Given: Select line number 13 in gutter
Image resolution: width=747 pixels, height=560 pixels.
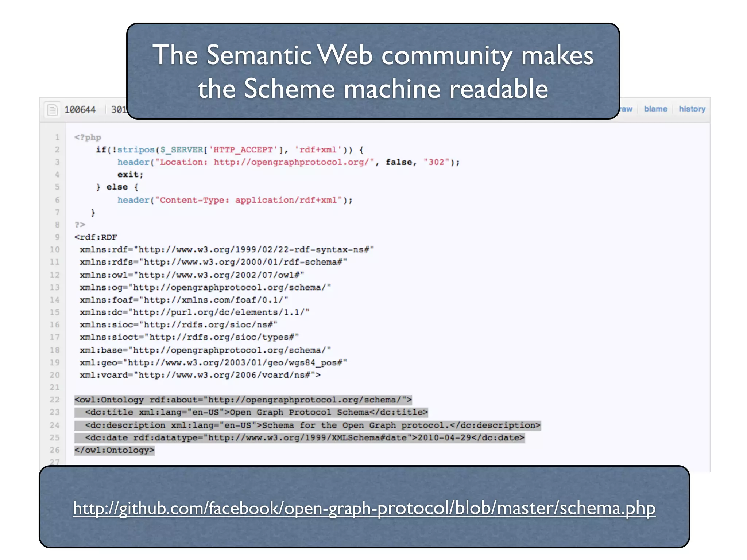Looking at the screenshot, I should point(55,287).
